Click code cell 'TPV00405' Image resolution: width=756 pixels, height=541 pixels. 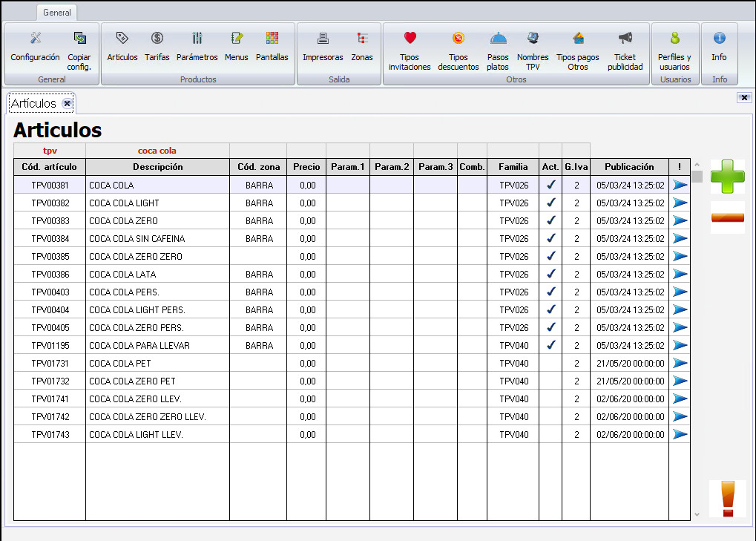click(50, 328)
